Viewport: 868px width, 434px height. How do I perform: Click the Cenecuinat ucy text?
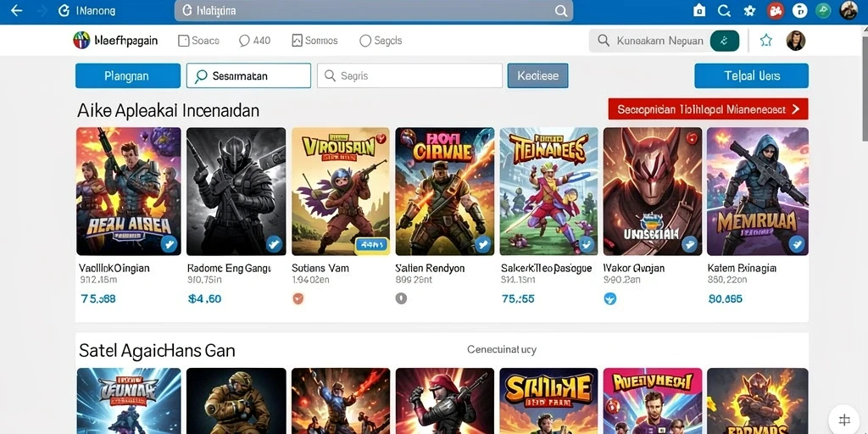502,349
